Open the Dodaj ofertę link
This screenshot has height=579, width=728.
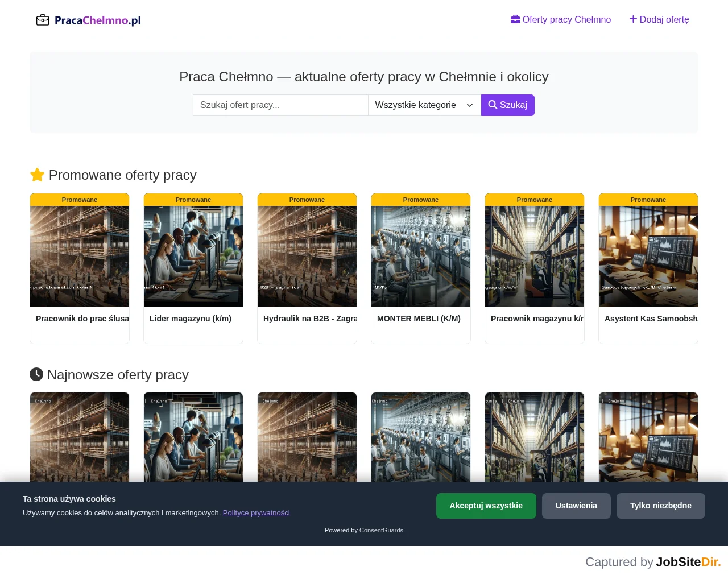pyautogui.click(x=659, y=19)
